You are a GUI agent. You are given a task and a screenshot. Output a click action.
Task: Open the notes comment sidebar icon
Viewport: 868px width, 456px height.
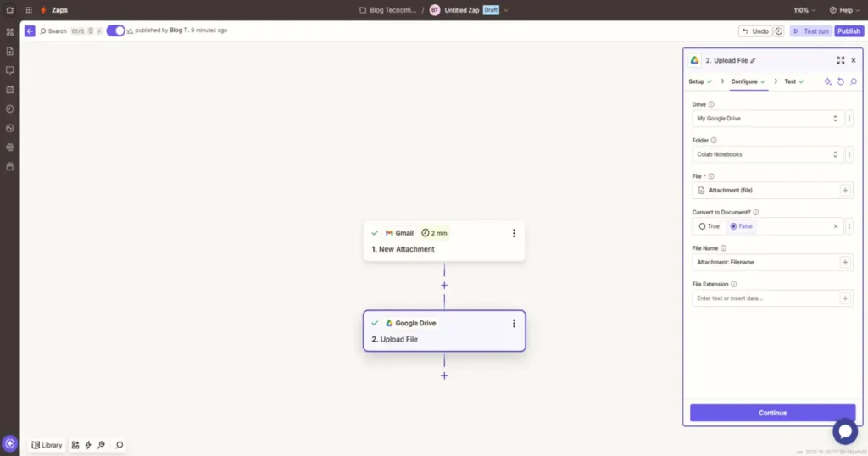(10, 70)
